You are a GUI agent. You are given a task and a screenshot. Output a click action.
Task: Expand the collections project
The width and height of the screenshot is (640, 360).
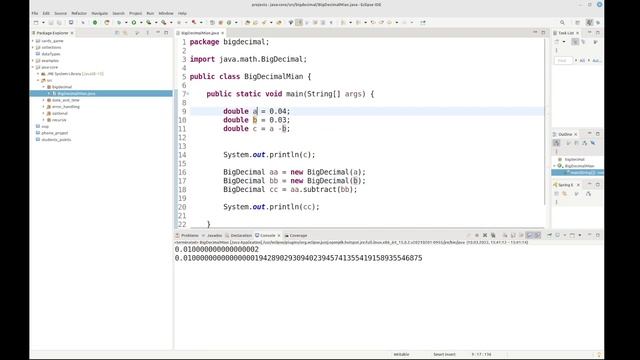(33, 47)
